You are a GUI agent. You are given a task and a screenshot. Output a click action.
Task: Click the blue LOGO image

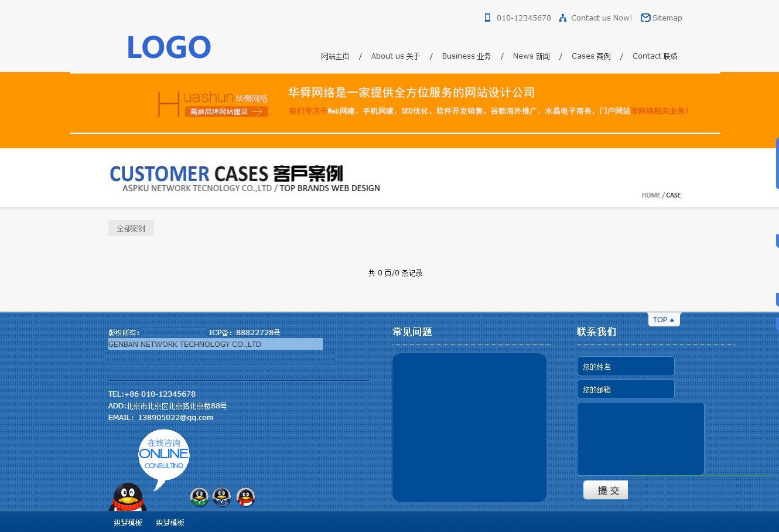[169, 47]
